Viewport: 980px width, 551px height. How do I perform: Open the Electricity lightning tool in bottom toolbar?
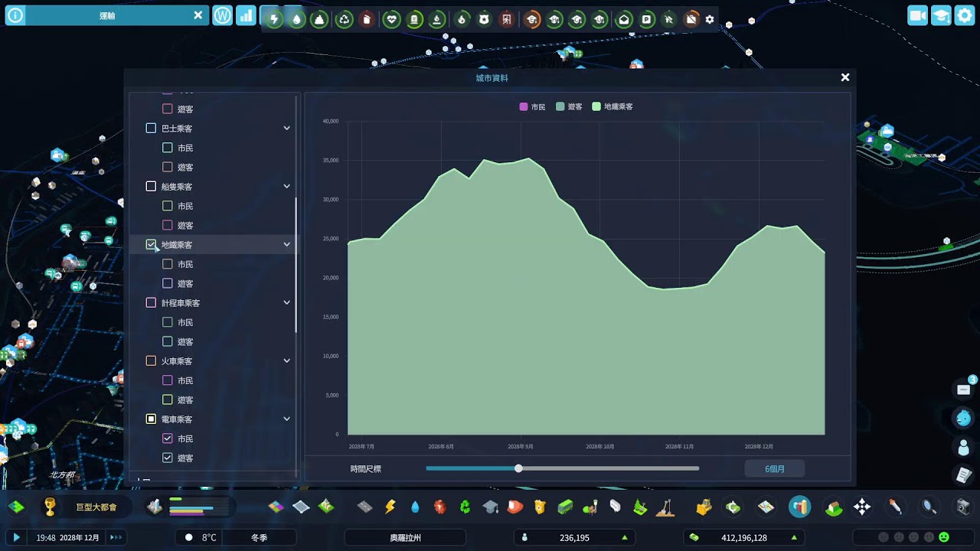(390, 507)
